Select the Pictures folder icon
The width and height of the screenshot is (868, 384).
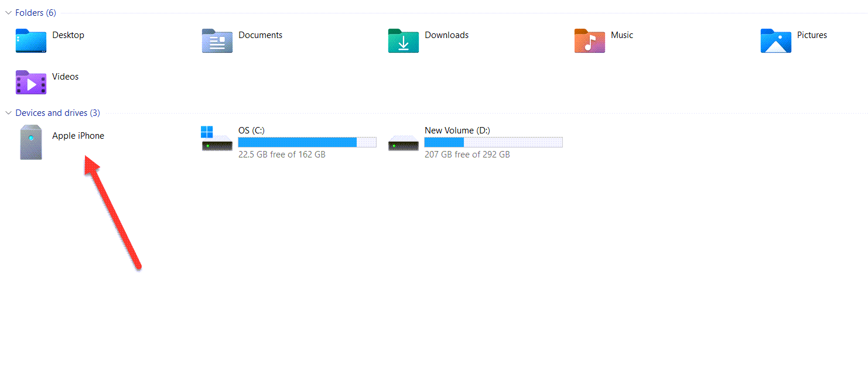[775, 41]
